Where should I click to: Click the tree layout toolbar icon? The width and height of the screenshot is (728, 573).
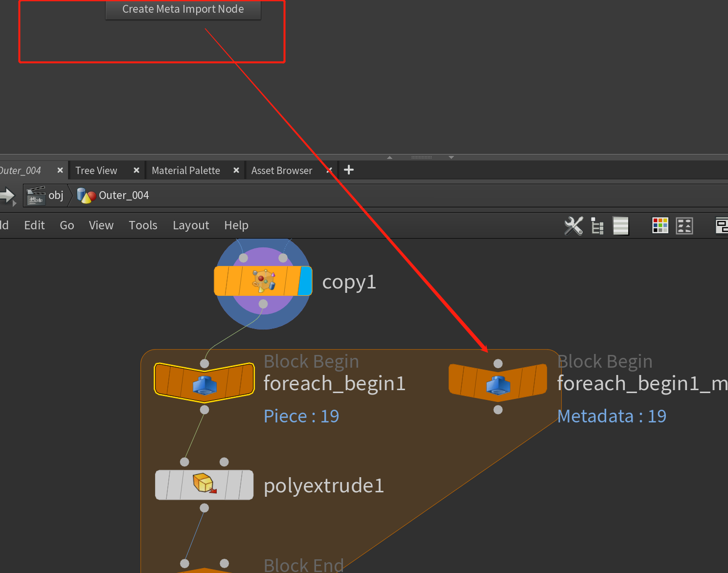597,225
